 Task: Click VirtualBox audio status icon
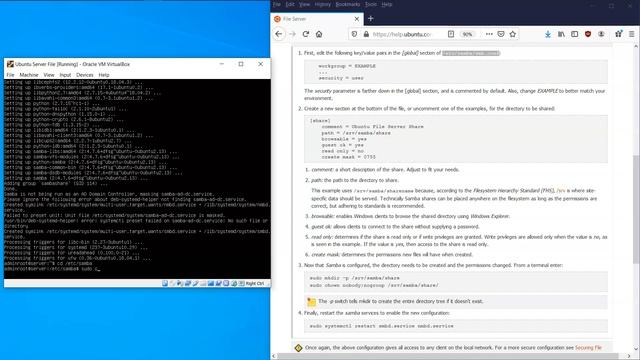click(180, 283)
